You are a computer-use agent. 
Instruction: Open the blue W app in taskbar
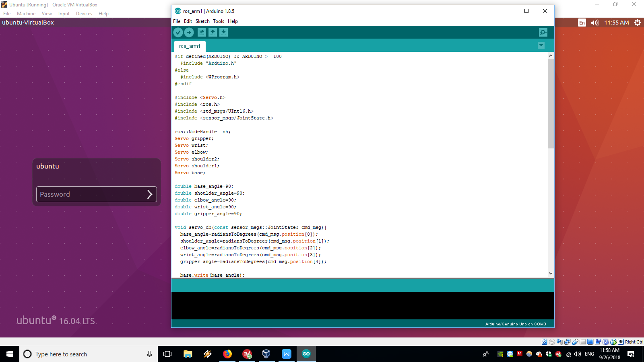tap(286, 354)
